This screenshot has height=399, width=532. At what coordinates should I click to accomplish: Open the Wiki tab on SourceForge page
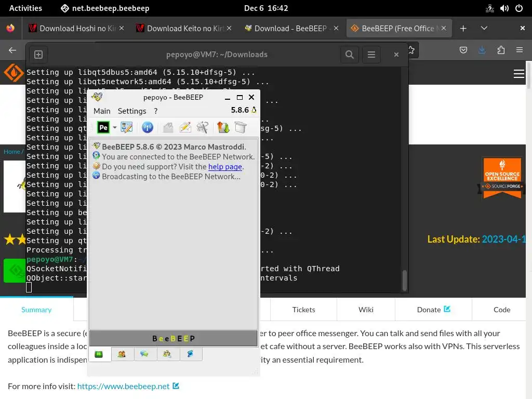click(366, 310)
